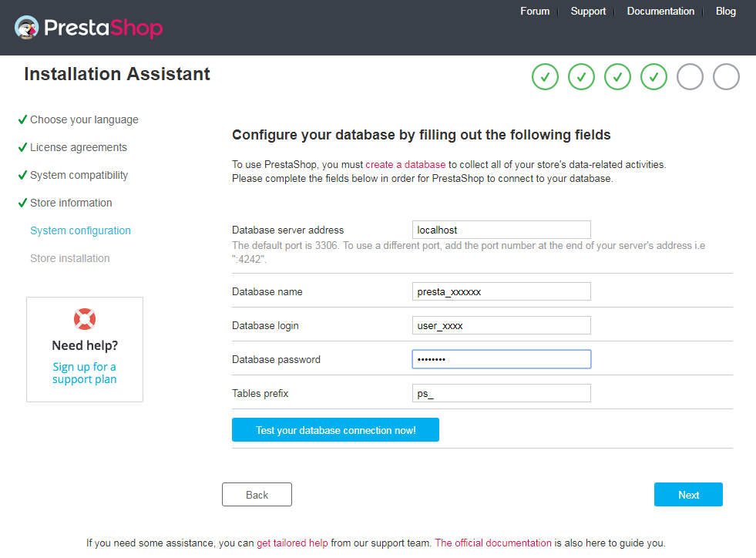
Task: Click the fourth green checkmark step circle
Action: click(x=654, y=76)
